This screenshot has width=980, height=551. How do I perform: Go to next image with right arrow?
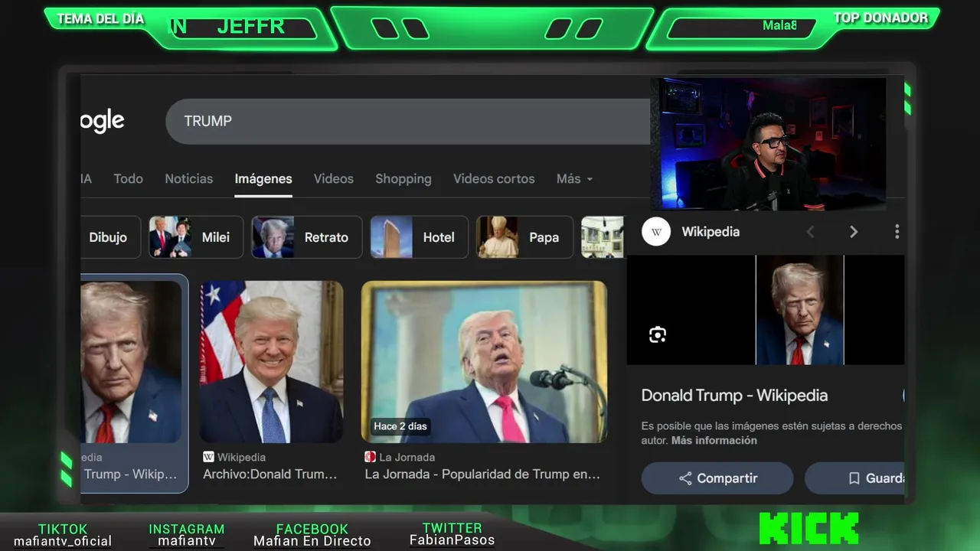tap(854, 232)
